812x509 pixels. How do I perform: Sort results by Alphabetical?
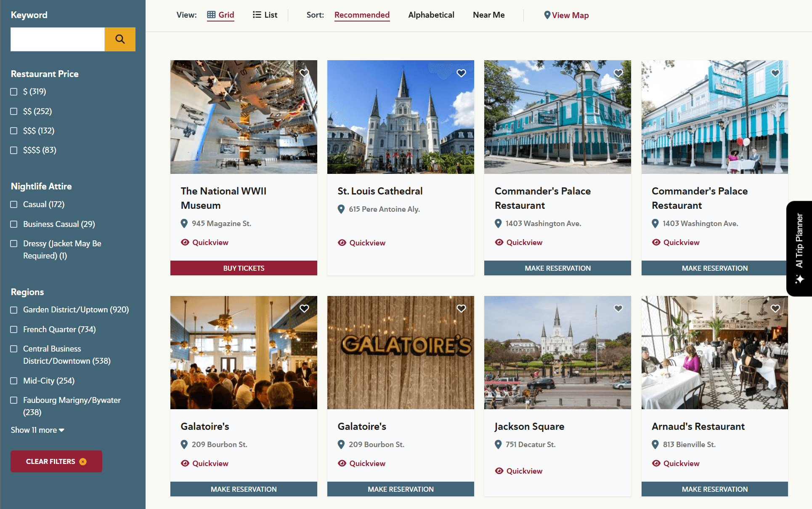click(x=431, y=15)
